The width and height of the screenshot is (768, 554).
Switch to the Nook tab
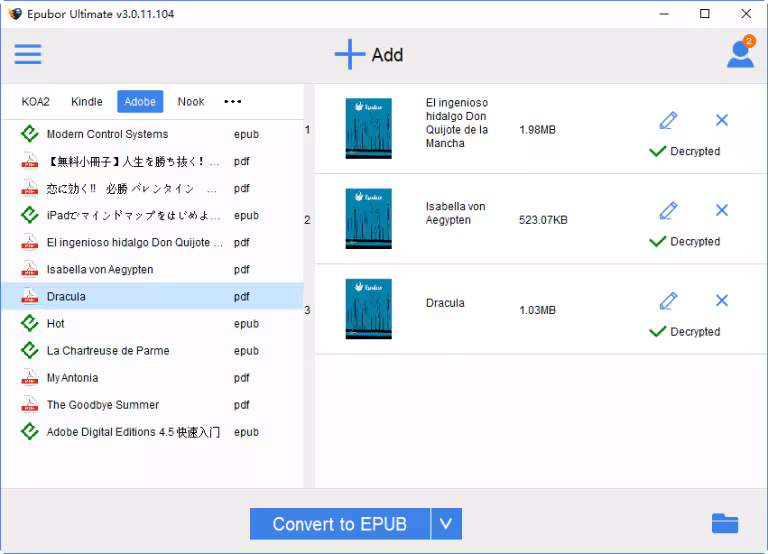pos(191,101)
